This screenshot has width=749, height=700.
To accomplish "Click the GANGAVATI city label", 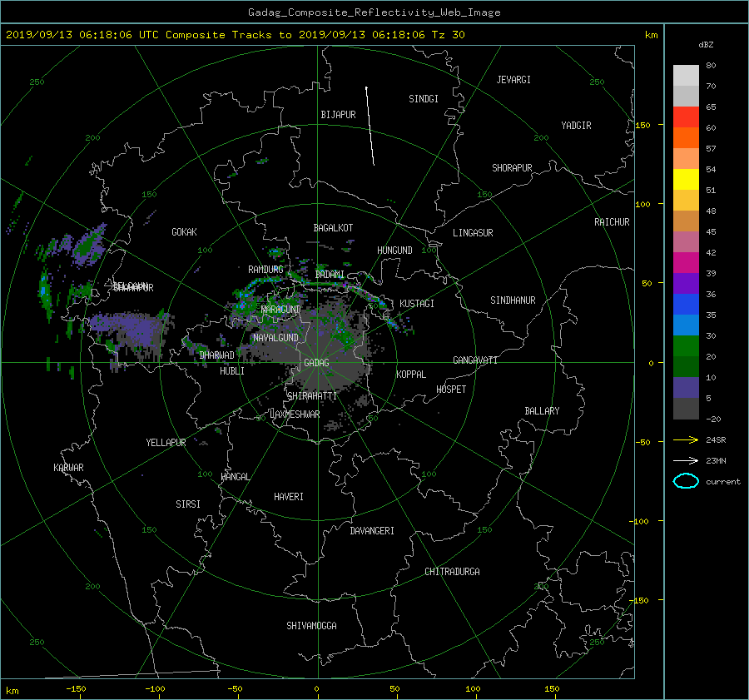I will (x=475, y=360).
